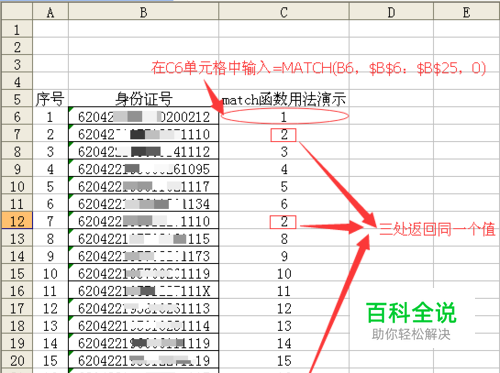Click cell C20 showing value 15

[284, 360]
